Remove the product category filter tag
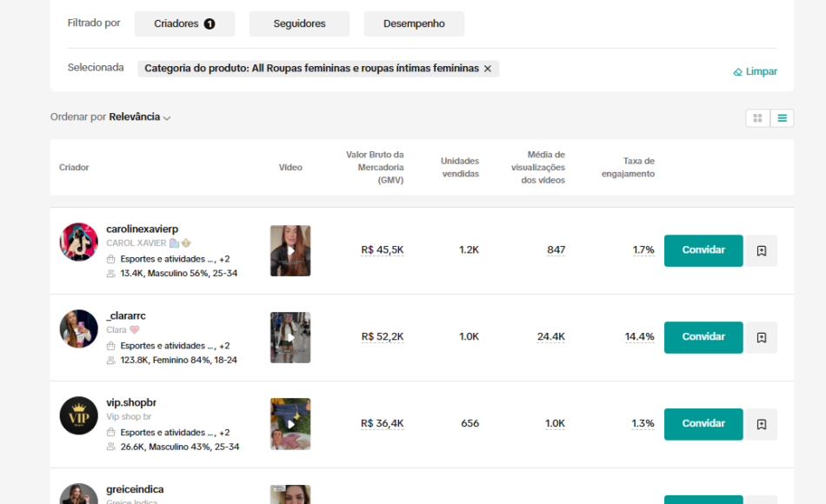 coord(488,69)
